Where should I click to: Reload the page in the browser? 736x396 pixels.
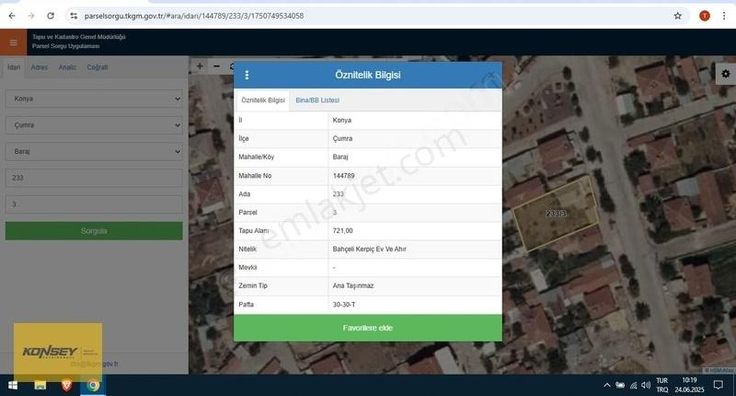(50, 16)
